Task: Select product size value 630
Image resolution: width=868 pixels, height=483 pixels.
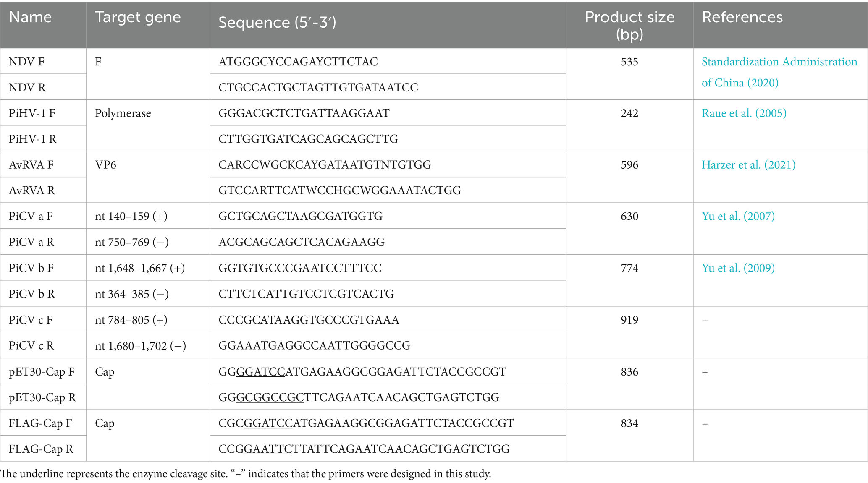Action: coord(629,217)
